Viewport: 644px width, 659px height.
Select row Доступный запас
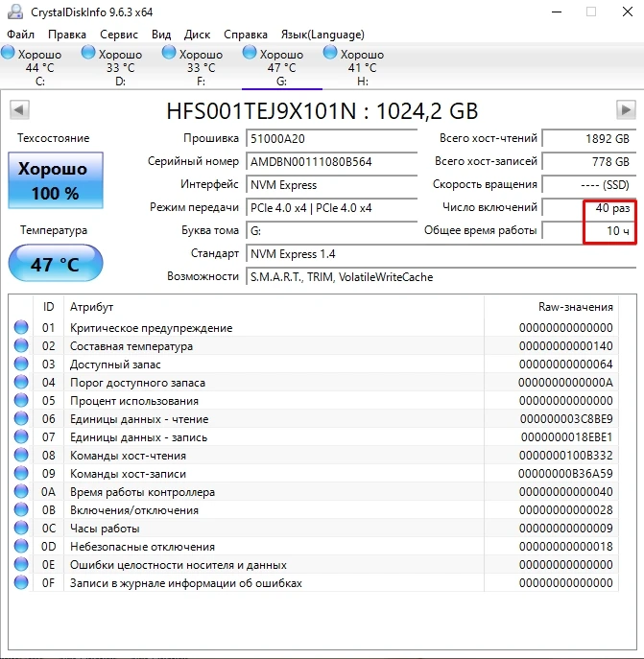pyautogui.click(x=314, y=364)
